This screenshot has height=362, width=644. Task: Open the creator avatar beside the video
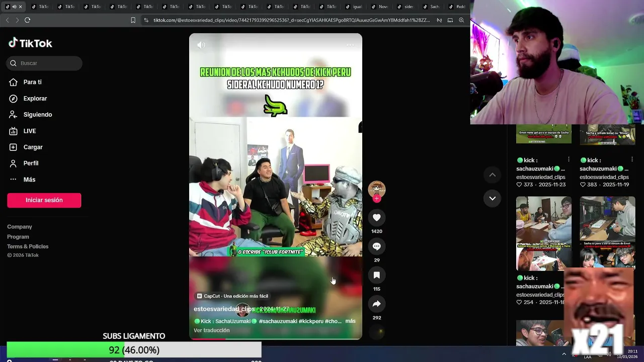[377, 189]
